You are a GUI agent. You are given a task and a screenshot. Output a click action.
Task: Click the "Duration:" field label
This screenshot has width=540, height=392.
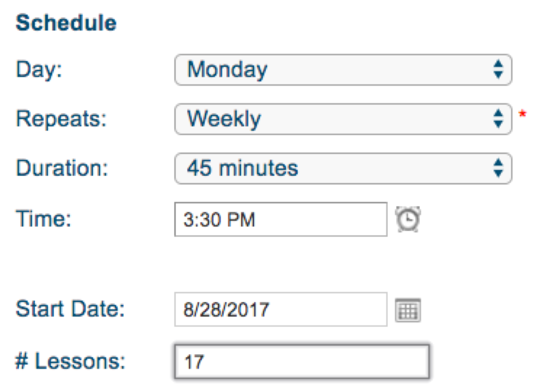(x=62, y=168)
